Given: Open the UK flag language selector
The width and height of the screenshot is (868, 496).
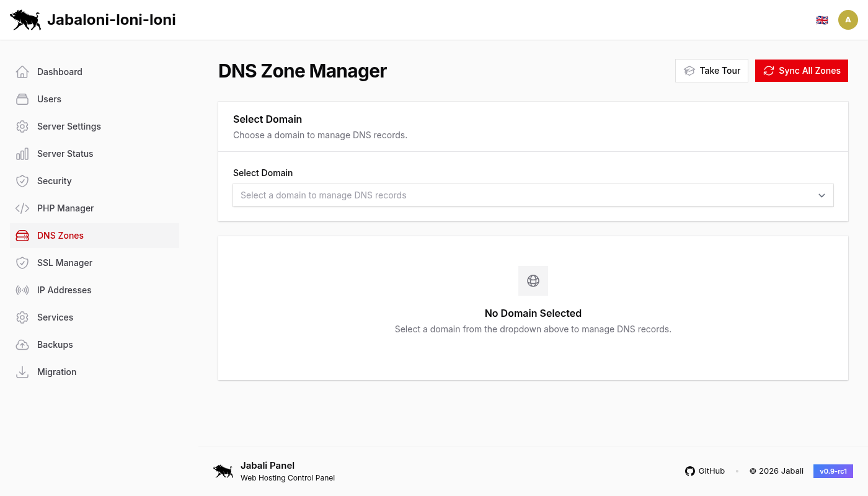Looking at the screenshot, I should tap(822, 19).
